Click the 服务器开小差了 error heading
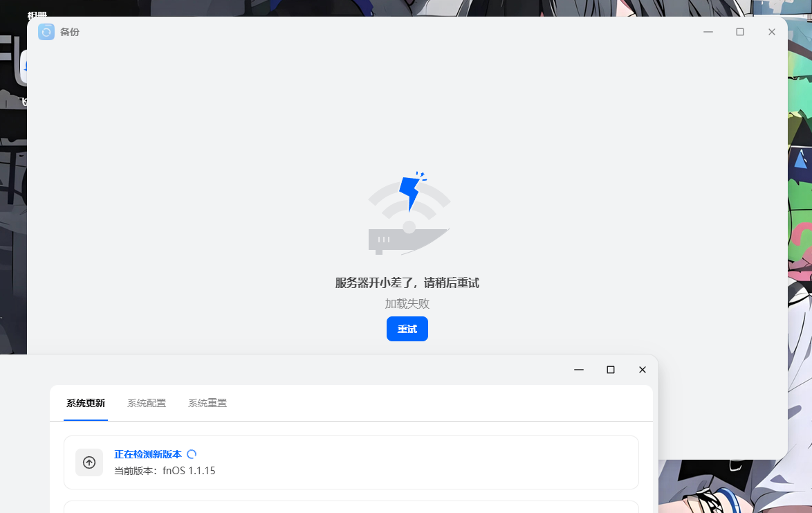Image resolution: width=812 pixels, height=513 pixels. click(407, 282)
